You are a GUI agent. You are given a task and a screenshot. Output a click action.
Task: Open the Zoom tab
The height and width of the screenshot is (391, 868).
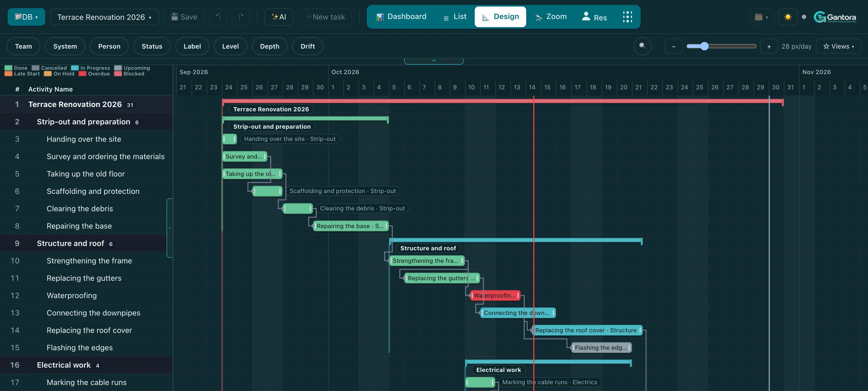(551, 17)
